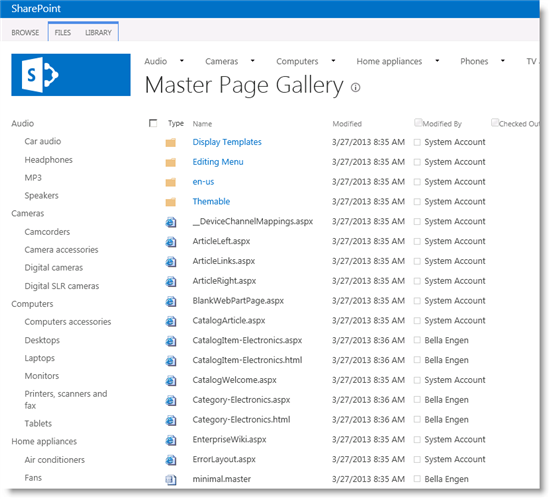Select Cameras in the top navigation

222,61
